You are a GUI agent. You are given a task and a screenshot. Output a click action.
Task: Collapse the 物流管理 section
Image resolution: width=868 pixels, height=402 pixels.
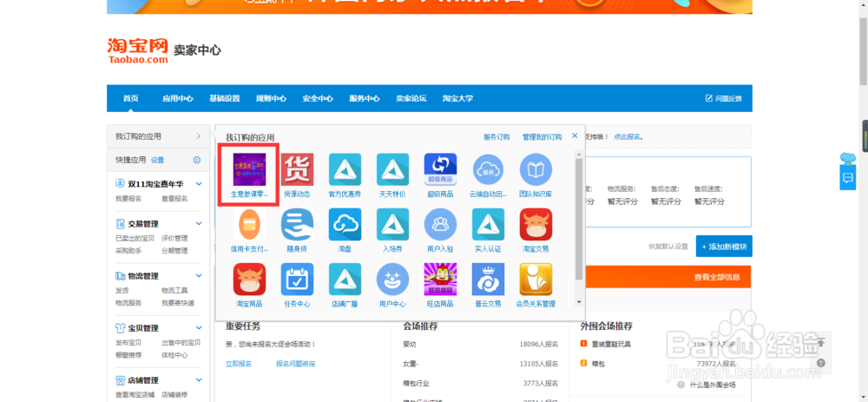coord(199,276)
